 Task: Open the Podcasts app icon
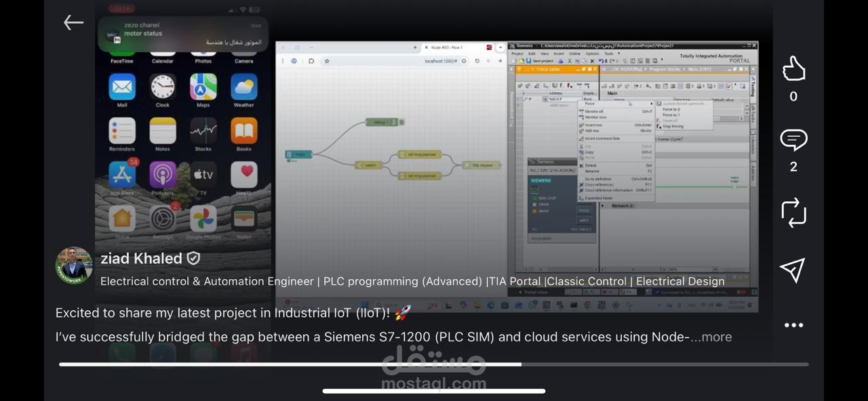pyautogui.click(x=163, y=175)
